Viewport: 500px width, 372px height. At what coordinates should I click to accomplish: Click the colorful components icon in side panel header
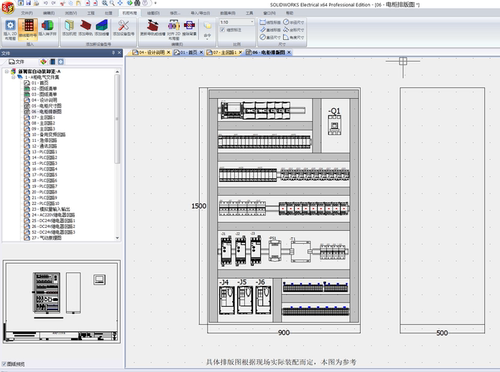[43, 62]
